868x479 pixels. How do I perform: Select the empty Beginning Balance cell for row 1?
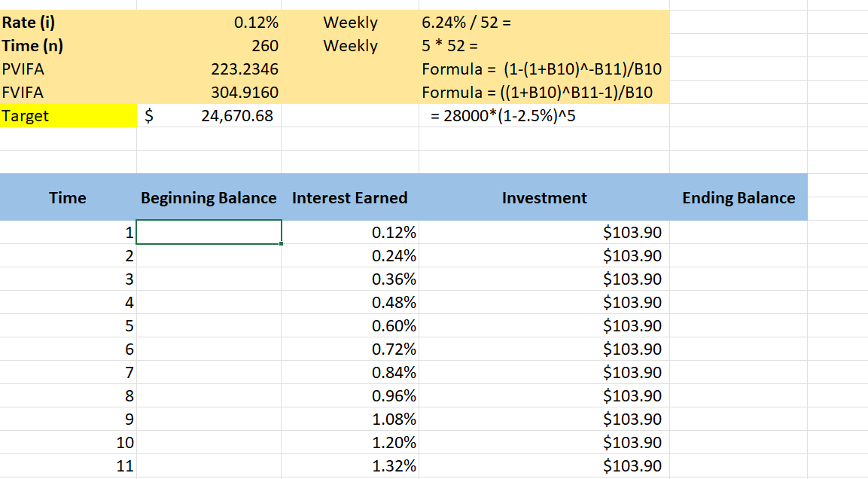(x=209, y=232)
